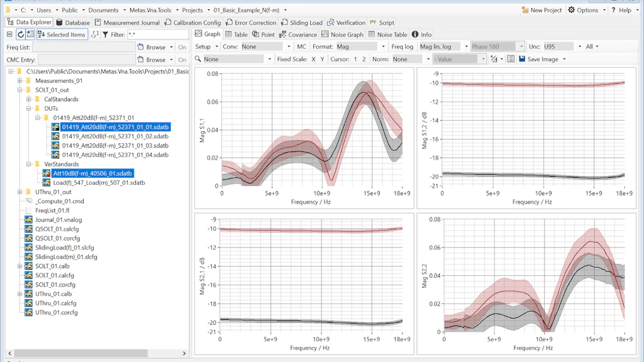Click the magnifier zoom icon beside None
The width and height of the screenshot is (644, 362).
point(198,59)
